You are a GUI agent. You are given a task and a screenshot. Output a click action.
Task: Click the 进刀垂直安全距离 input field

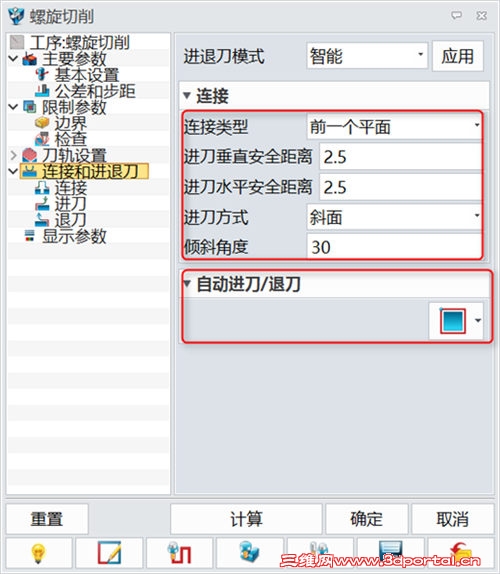pyautogui.click(x=400, y=157)
